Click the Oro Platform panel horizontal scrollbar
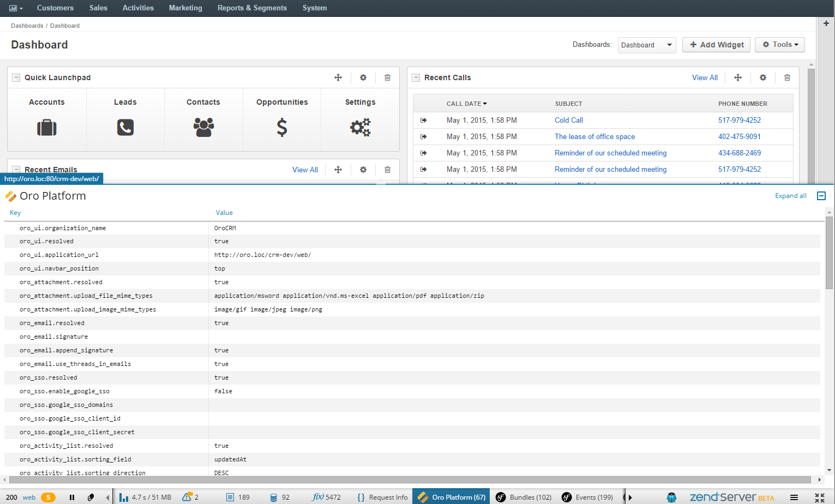 [x=410, y=480]
